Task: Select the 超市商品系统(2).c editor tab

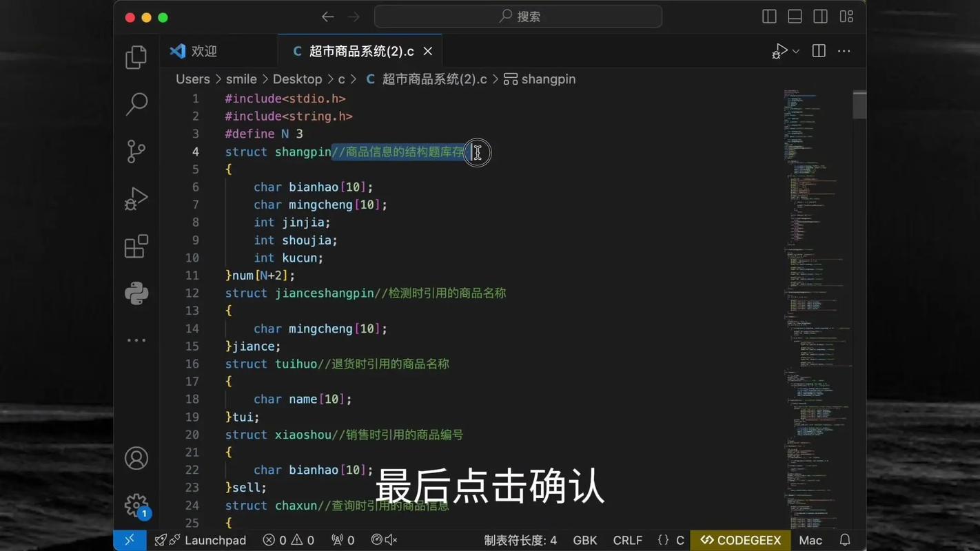Action: [360, 51]
